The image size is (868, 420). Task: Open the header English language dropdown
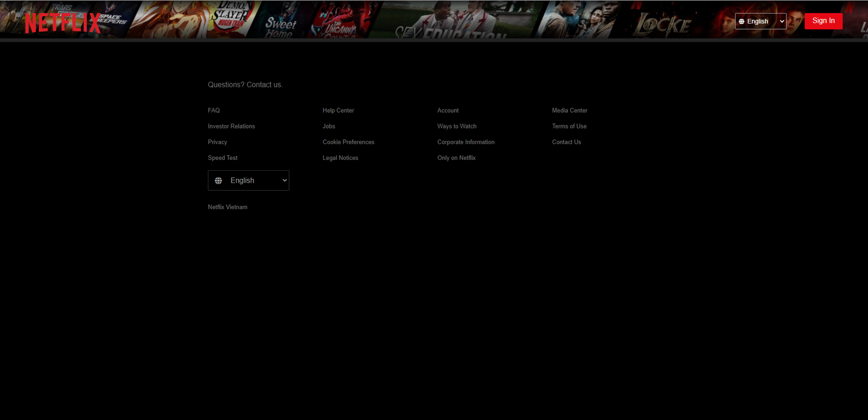click(761, 21)
